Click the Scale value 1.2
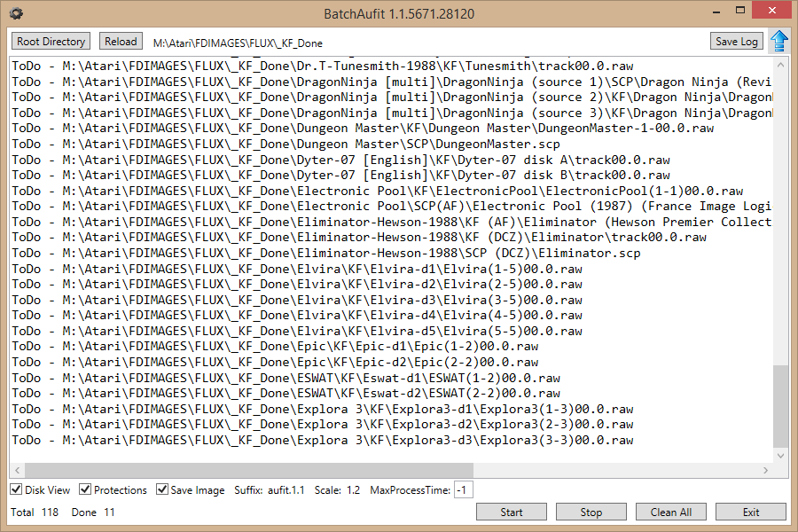798x532 pixels. click(x=353, y=490)
